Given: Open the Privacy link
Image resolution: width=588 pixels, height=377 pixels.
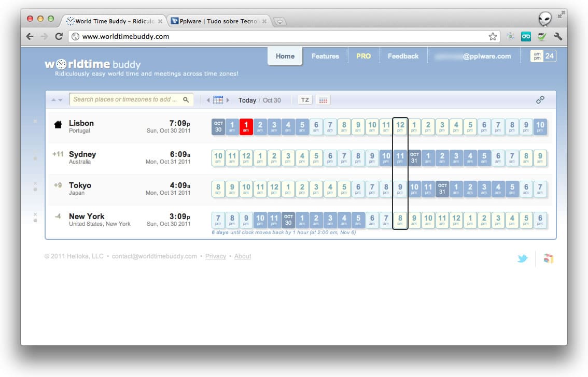Looking at the screenshot, I should tap(216, 256).
